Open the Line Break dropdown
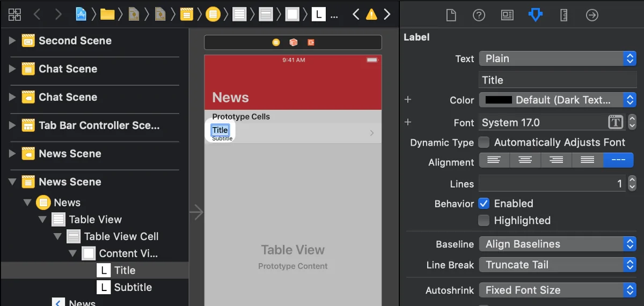Screen dimensions: 644x306 click(x=557, y=265)
